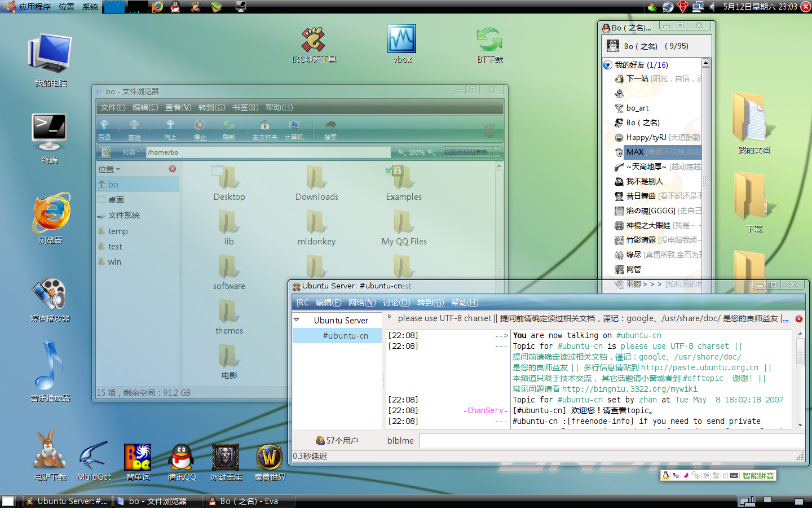Toggle 繁 traditional Chinese in input bar
Image resolution: width=812 pixels, height=508 pixels.
716,476
